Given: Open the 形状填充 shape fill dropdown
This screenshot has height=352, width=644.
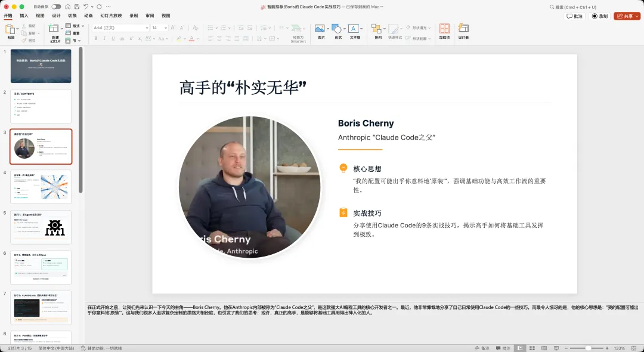Looking at the screenshot, I should click(x=419, y=27).
